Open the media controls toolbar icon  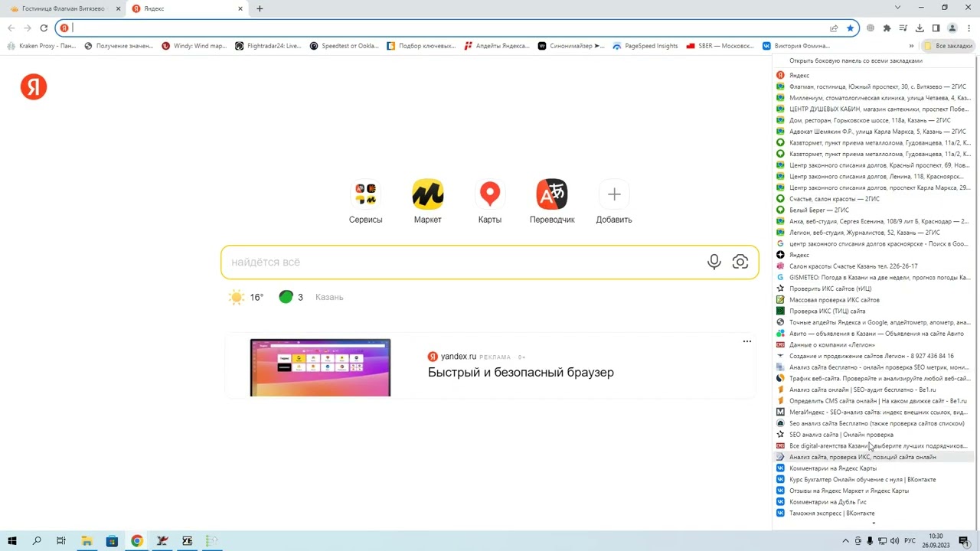coord(903,28)
